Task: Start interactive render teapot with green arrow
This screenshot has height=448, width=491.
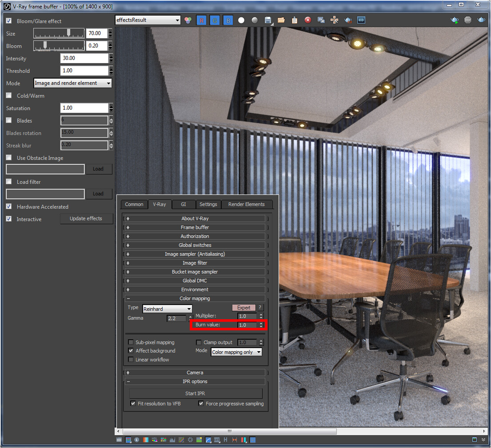Action: (455, 20)
